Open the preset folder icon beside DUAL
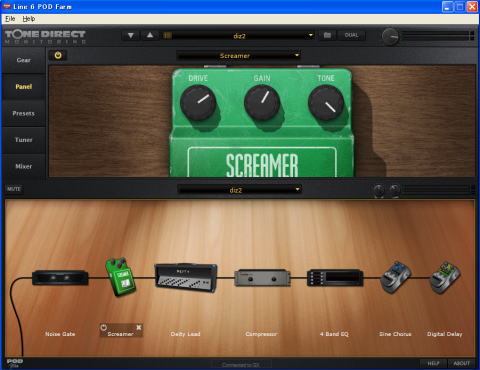This screenshot has width=480, height=370. click(327, 35)
